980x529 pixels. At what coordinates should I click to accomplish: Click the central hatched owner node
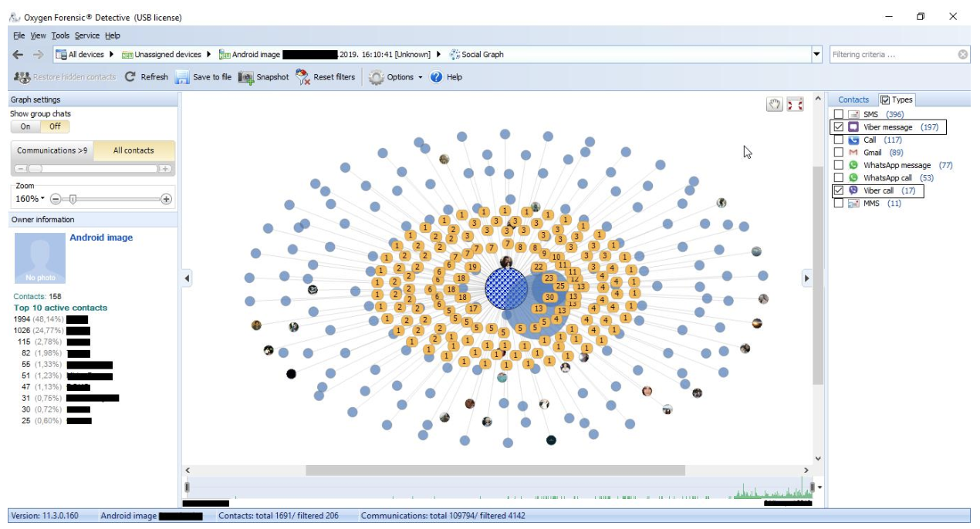point(506,290)
